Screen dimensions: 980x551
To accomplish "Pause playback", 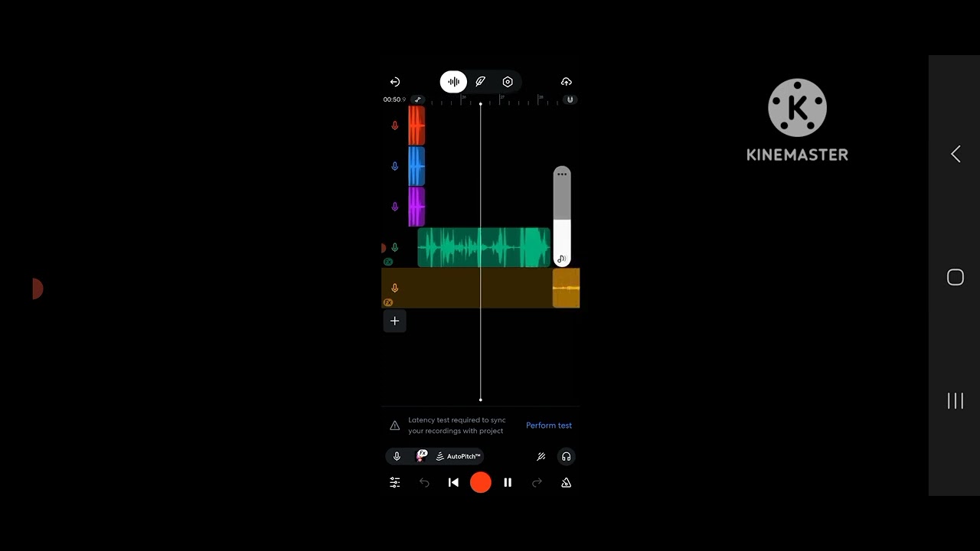I will pyautogui.click(x=508, y=483).
